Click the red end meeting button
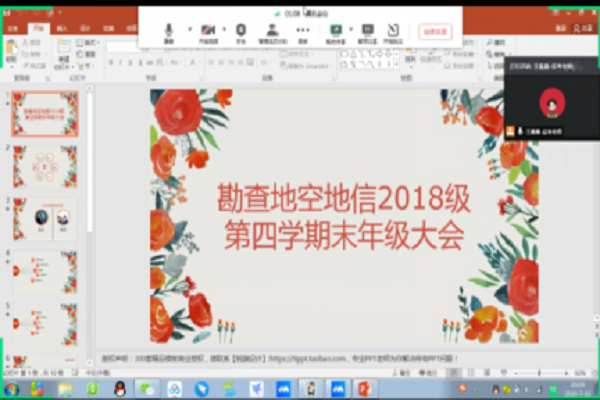 coord(434,31)
